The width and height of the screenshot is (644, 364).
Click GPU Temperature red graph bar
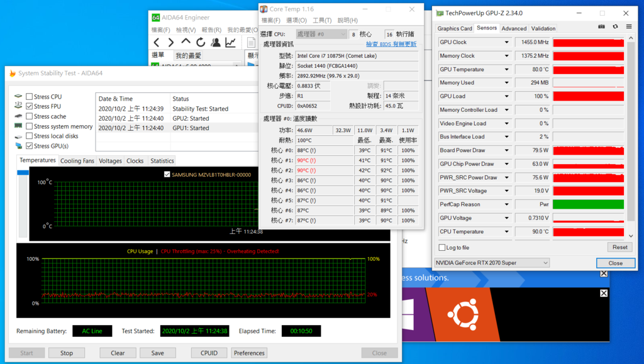point(588,69)
